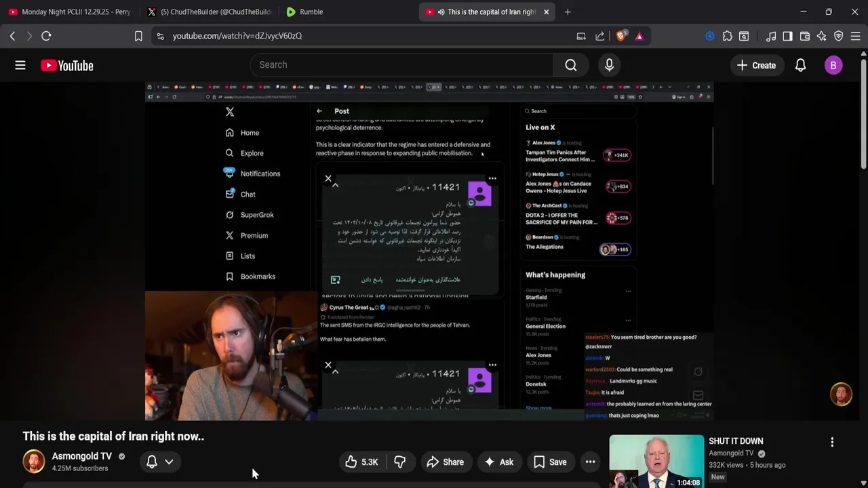868x488 pixels.
Task: Install page as app icon
Action: 581,36
